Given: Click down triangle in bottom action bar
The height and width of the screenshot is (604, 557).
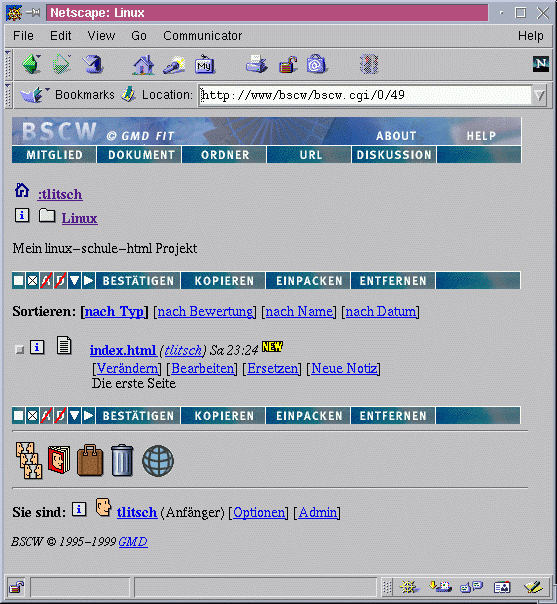Looking at the screenshot, I should 74,416.
